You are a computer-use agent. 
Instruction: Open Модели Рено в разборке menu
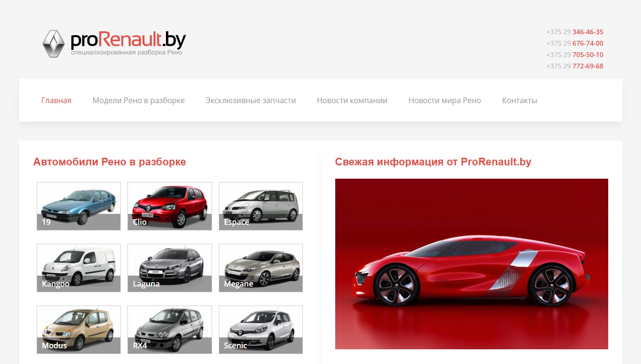pos(138,100)
